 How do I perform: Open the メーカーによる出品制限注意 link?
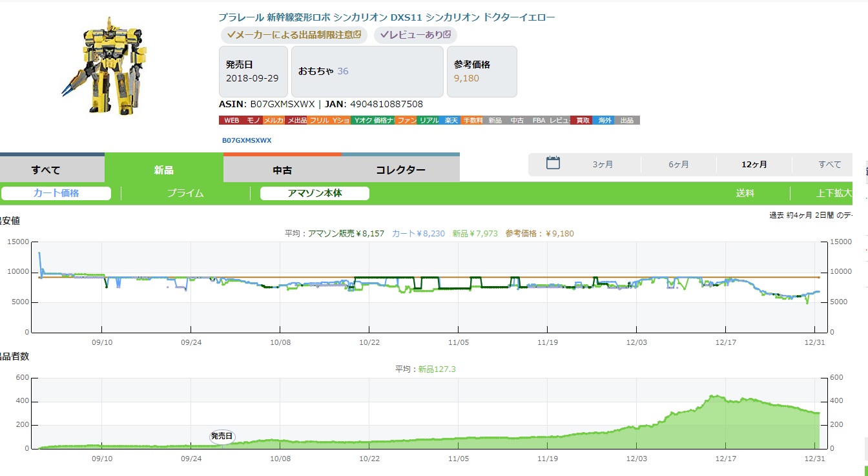coord(294,35)
